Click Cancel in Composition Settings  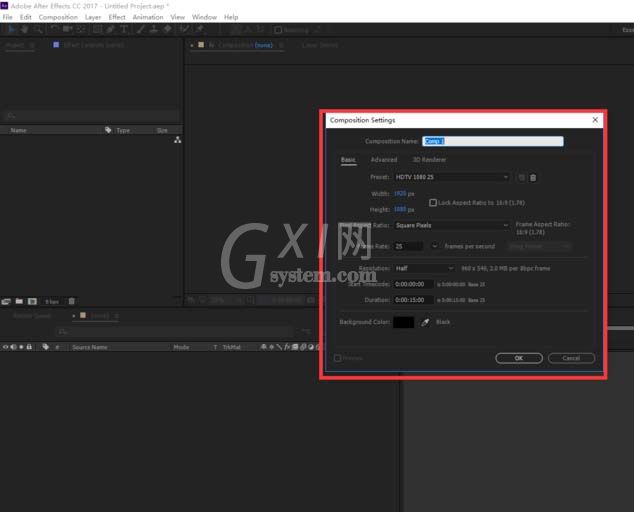(571, 358)
